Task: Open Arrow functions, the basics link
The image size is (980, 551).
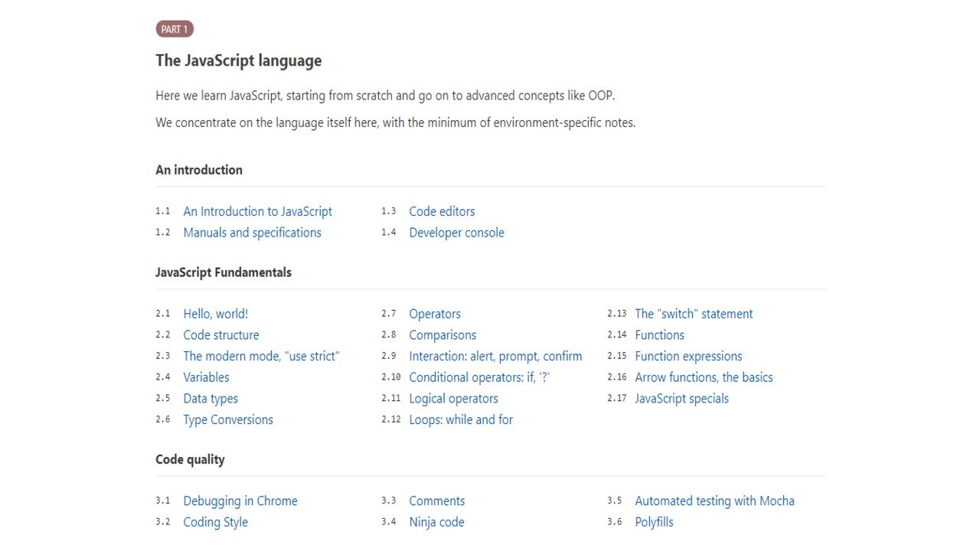Action: pos(704,377)
